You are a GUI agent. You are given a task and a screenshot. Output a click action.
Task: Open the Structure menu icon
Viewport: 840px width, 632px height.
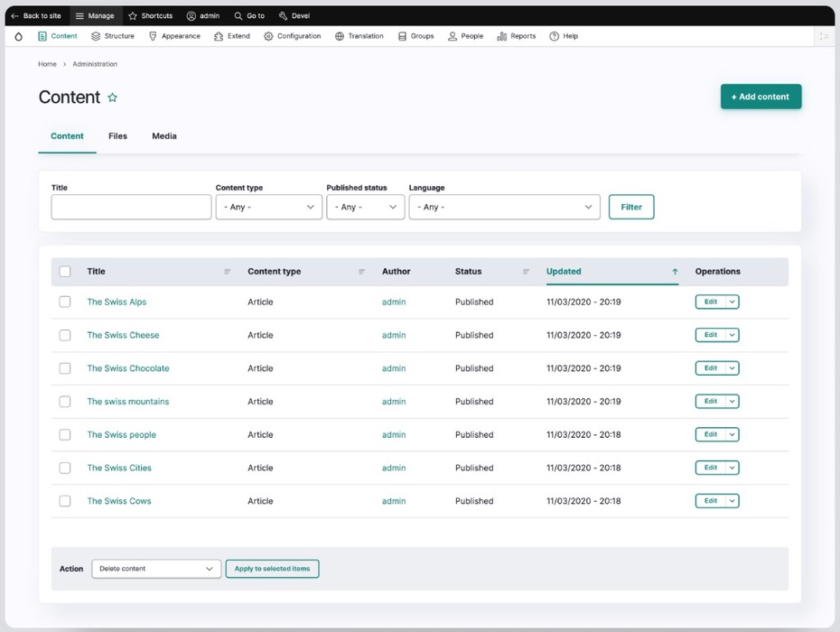pyautogui.click(x=96, y=37)
